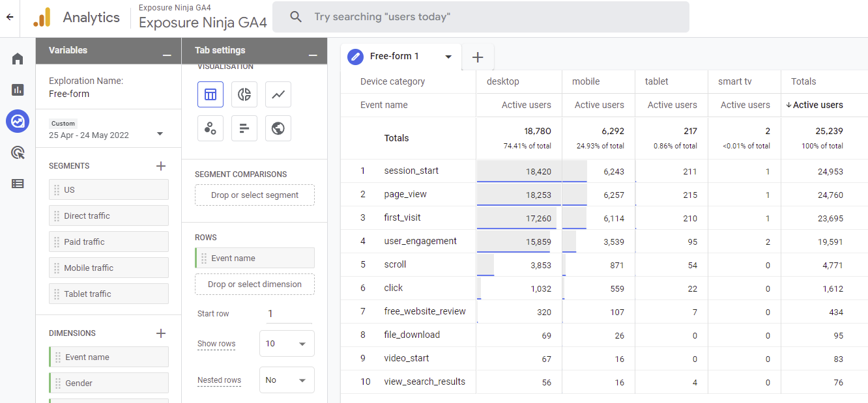Open the Free-form 1 tab menu
This screenshot has height=403, width=868.
click(448, 57)
